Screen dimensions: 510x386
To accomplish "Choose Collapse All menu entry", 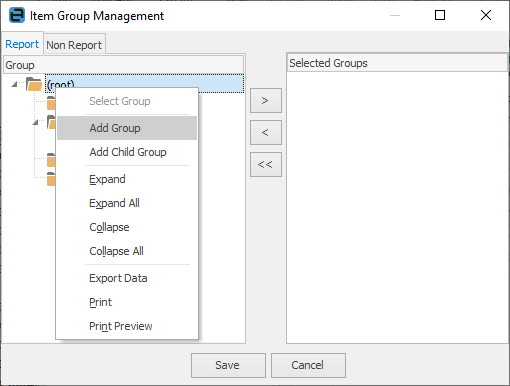I will (x=127, y=251).
